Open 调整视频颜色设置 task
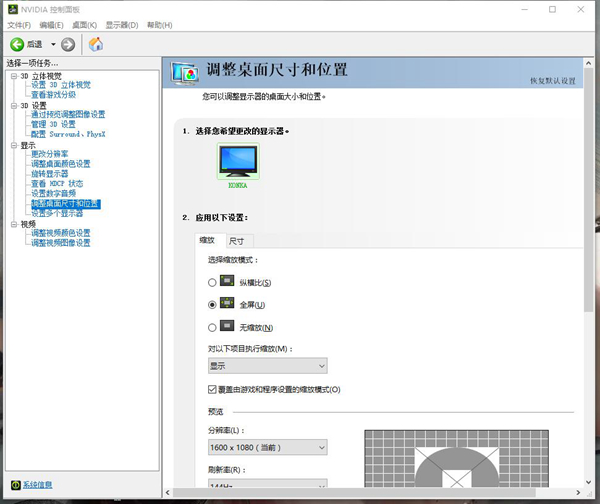This screenshot has width=600, height=504. [60, 233]
